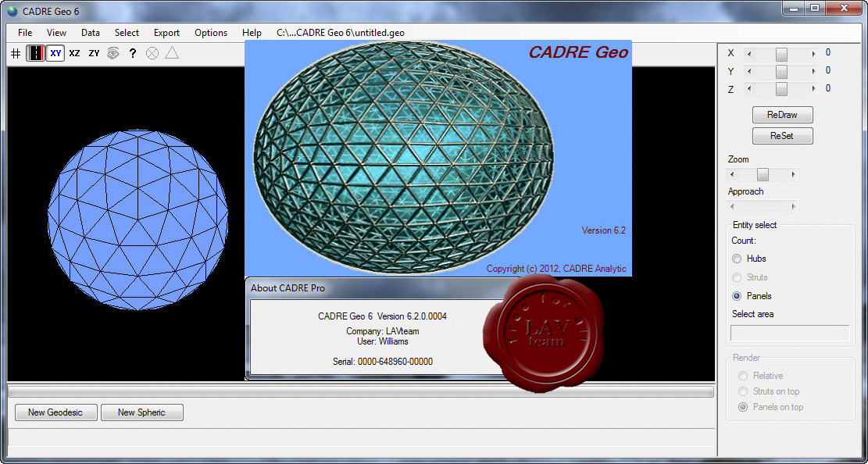Choose Panels on top render option
The image size is (868, 464).
743,407
